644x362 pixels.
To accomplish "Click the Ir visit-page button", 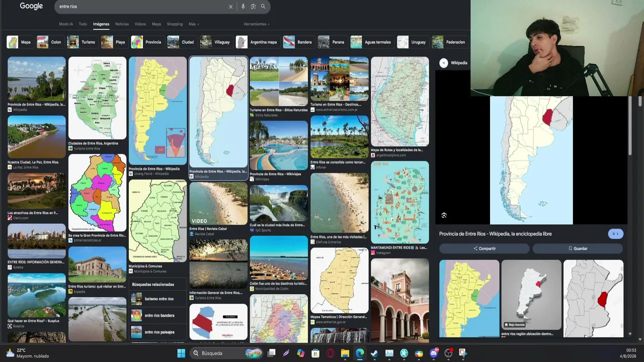I will tap(615, 234).
